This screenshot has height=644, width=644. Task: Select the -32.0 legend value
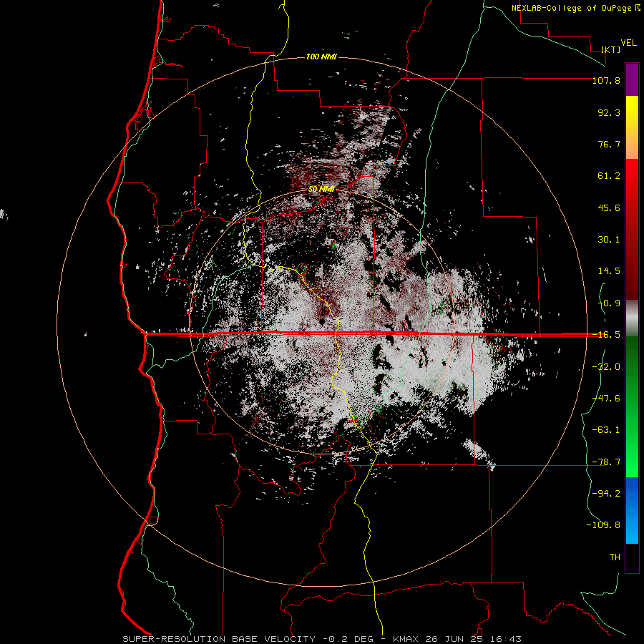click(606, 367)
